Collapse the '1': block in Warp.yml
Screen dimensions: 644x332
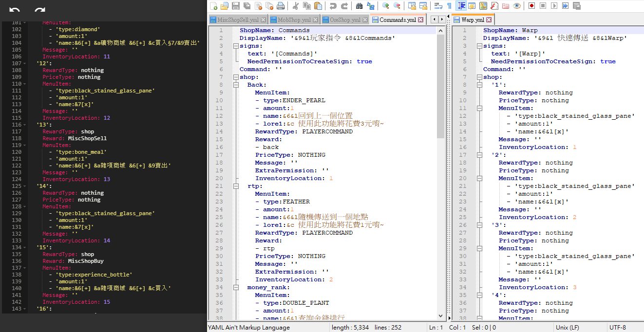pyautogui.click(x=479, y=85)
